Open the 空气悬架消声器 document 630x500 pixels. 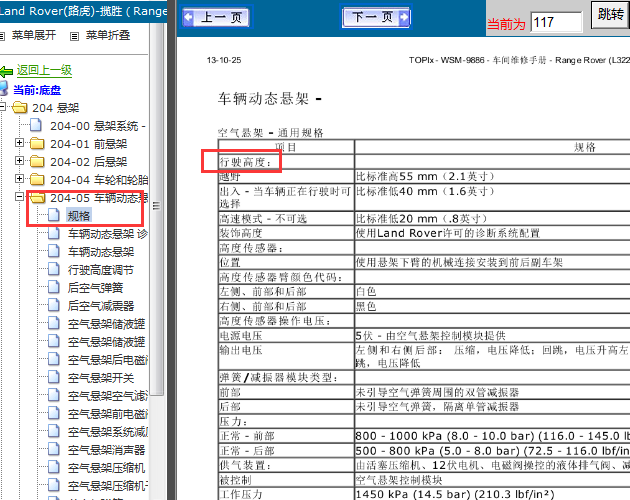pyautogui.click(x=106, y=450)
